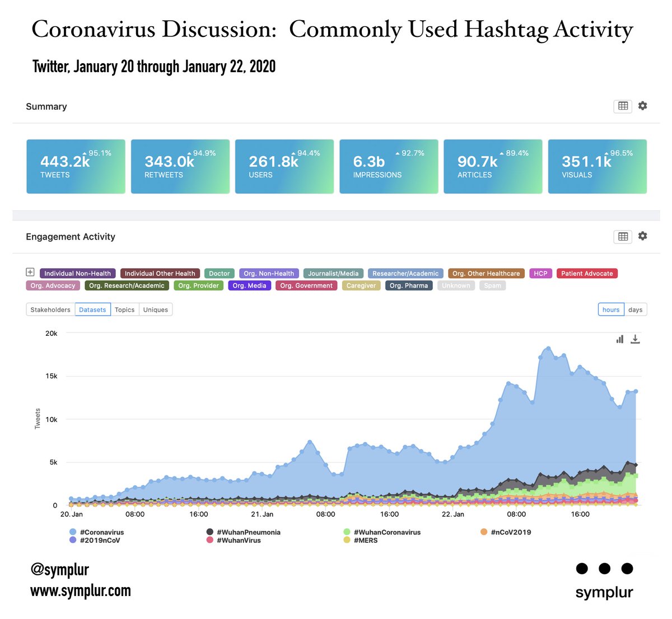Screen dimensions: 672x619
Task: Click the peak point of #Coronavirus series
Action: 548,348
